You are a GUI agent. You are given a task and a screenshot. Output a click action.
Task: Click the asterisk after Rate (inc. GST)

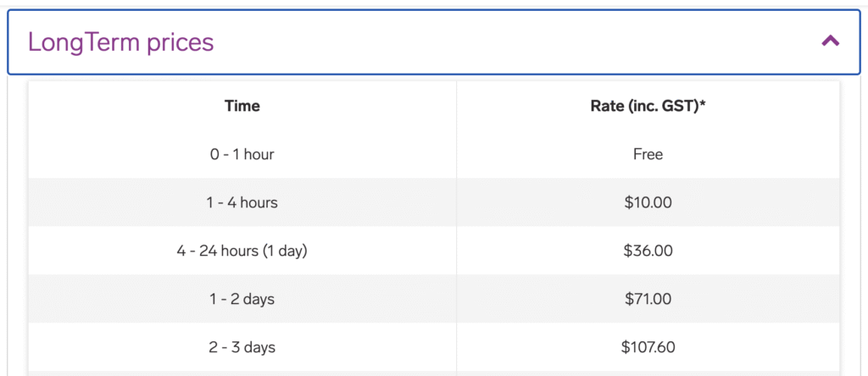coord(703,104)
